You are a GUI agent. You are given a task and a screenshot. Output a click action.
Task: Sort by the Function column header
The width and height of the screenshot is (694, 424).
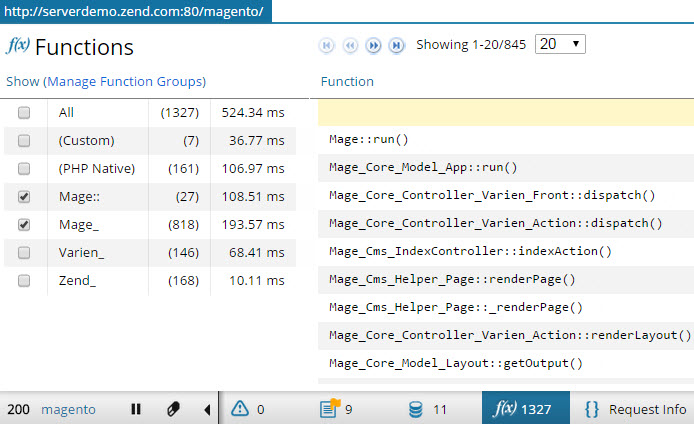point(347,81)
